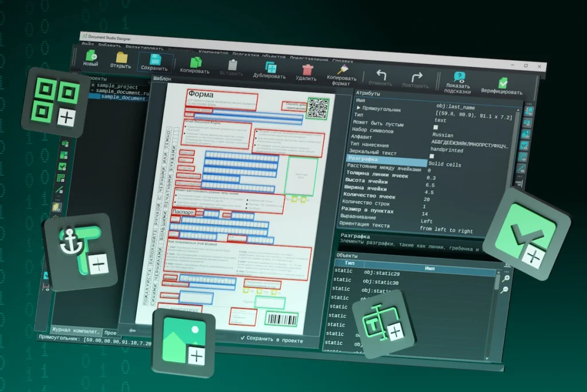Click the Повторить (Redo) arrow
The width and height of the screenshot is (587, 392).
click(417, 77)
